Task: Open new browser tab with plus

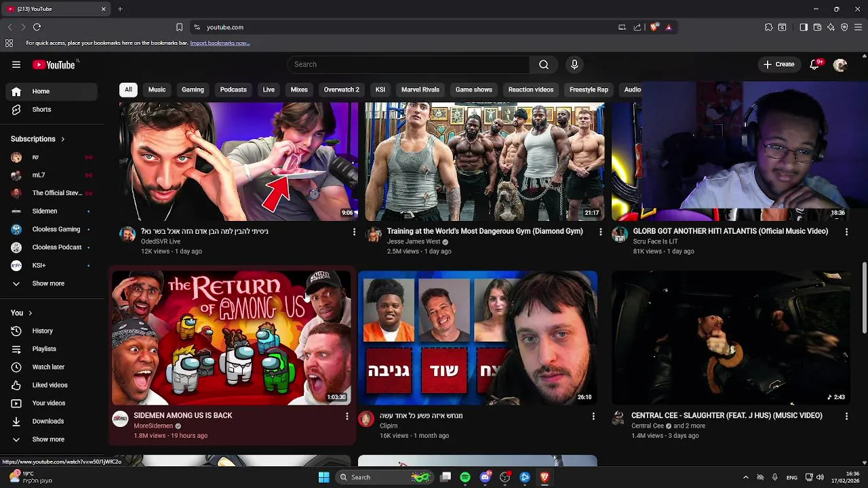Action: pos(120,9)
